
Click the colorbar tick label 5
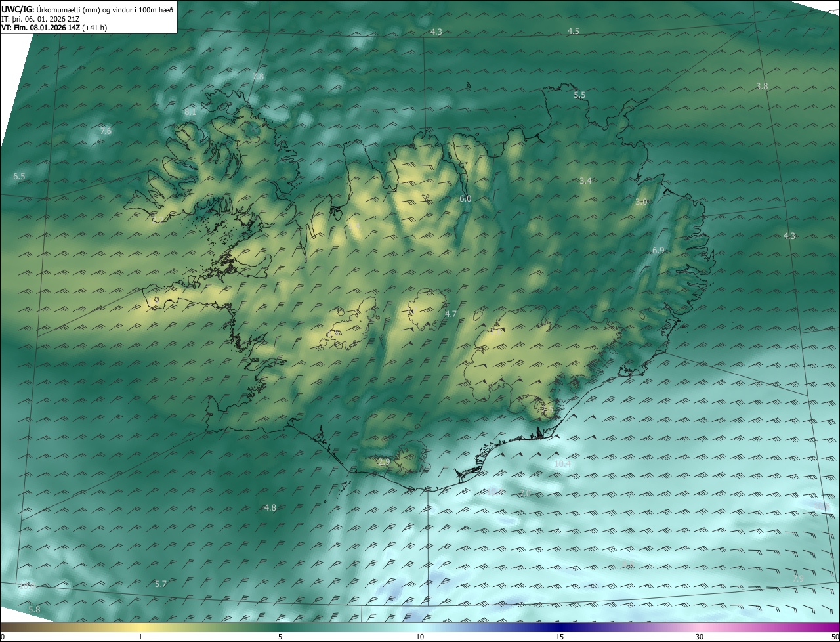pyautogui.click(x=280, y=637)
